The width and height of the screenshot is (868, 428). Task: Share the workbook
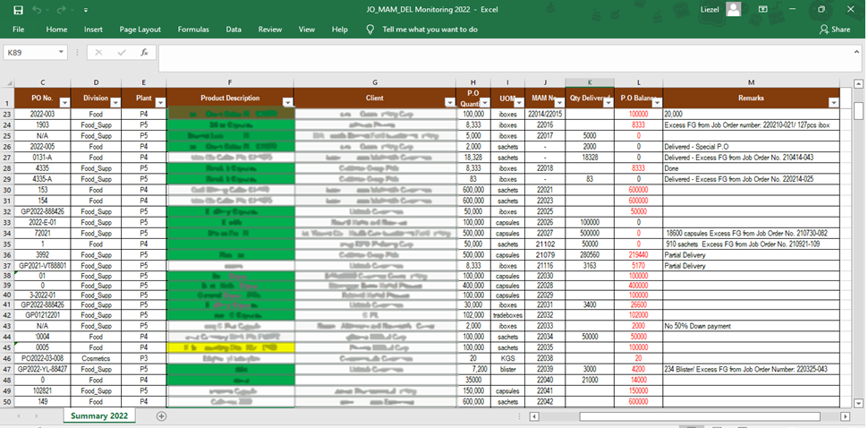click(x=835, y=30)
